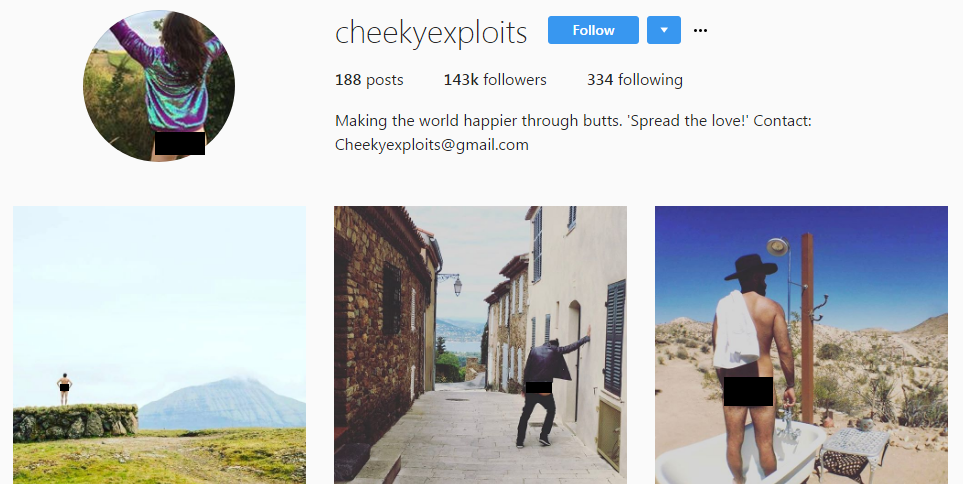
Task: Click the Cheekyexploits@gmail.com email address
Action: [x=432, y=145]
